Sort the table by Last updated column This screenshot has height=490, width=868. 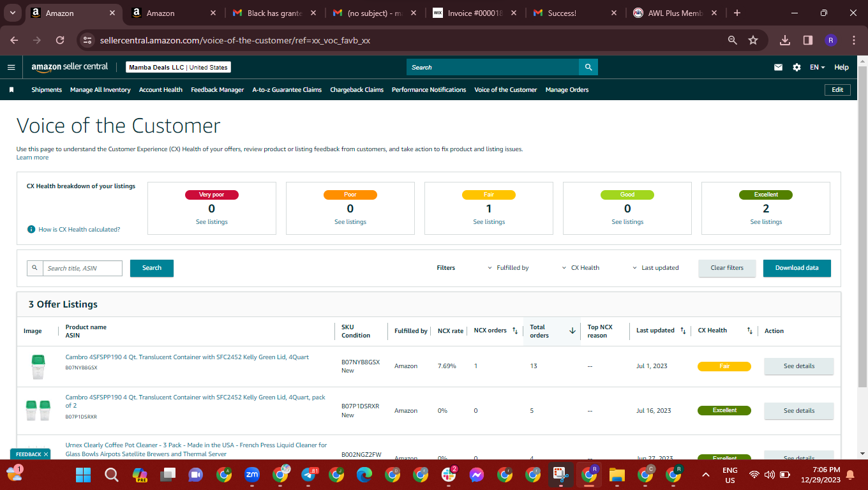pos(683,330)
